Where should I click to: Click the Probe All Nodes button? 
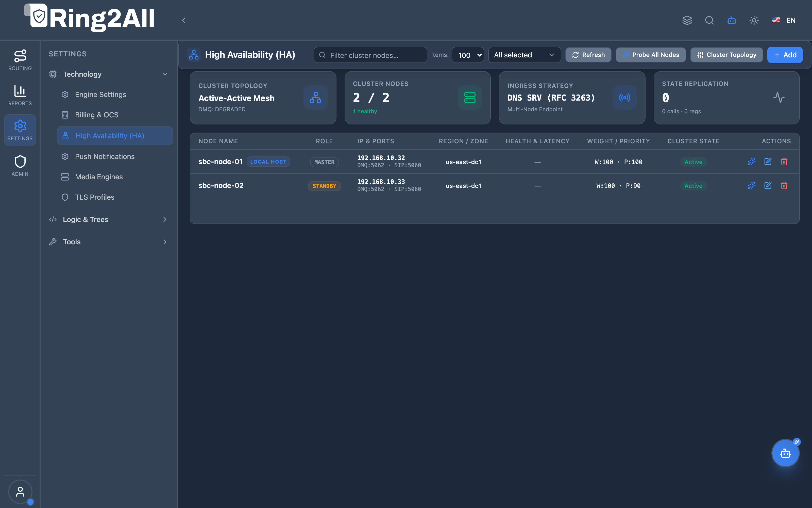(650, 55)
